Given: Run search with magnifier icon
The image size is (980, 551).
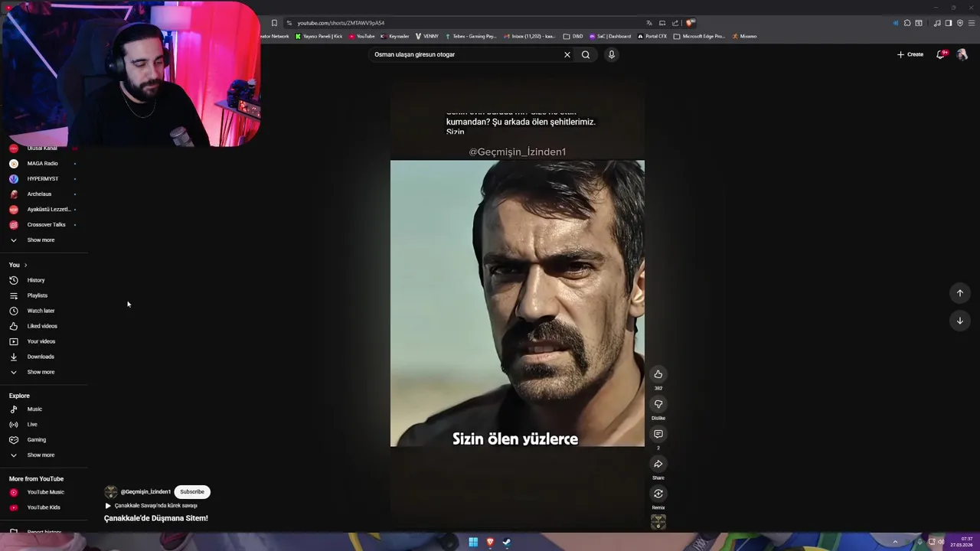Looking at the screenshot, I should tap(586, 54).
